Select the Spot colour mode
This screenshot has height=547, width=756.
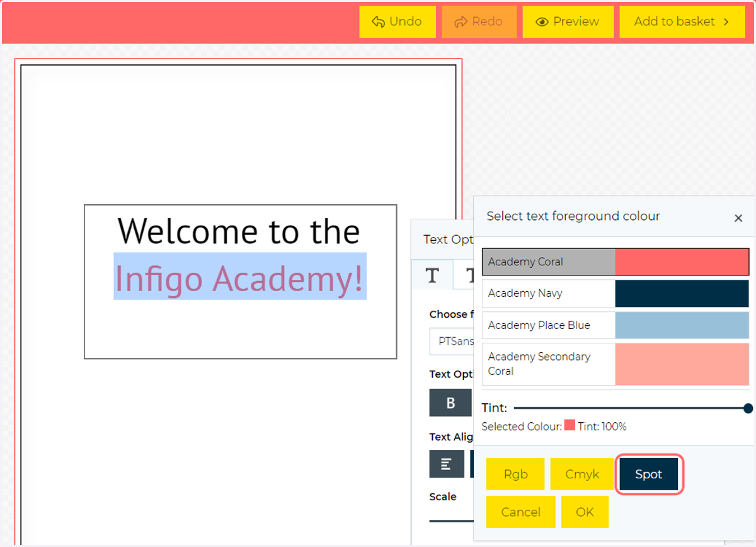(649, 474)
